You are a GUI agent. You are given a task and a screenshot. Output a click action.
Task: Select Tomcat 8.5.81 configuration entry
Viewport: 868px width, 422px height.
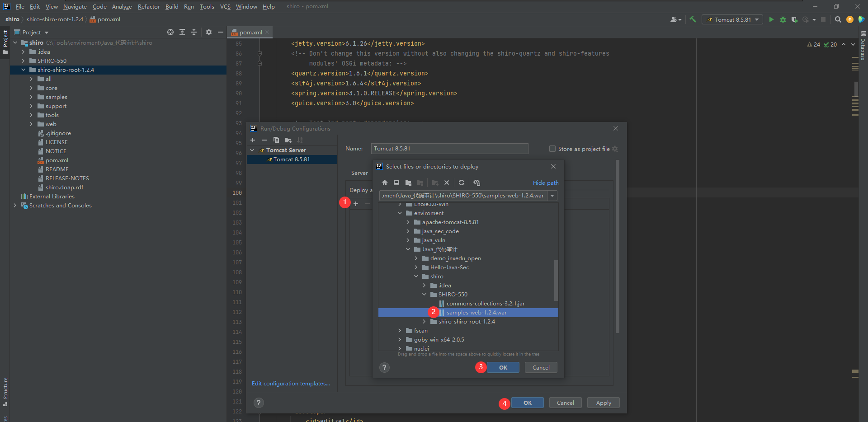click(292, 159)
